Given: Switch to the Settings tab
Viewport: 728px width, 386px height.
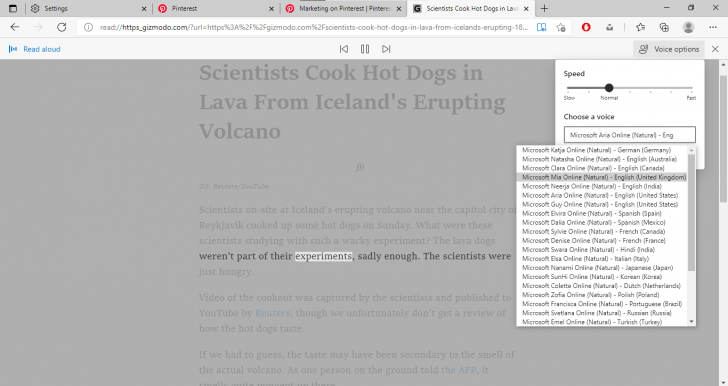Looking at the screenshot, I should (87, 8).
